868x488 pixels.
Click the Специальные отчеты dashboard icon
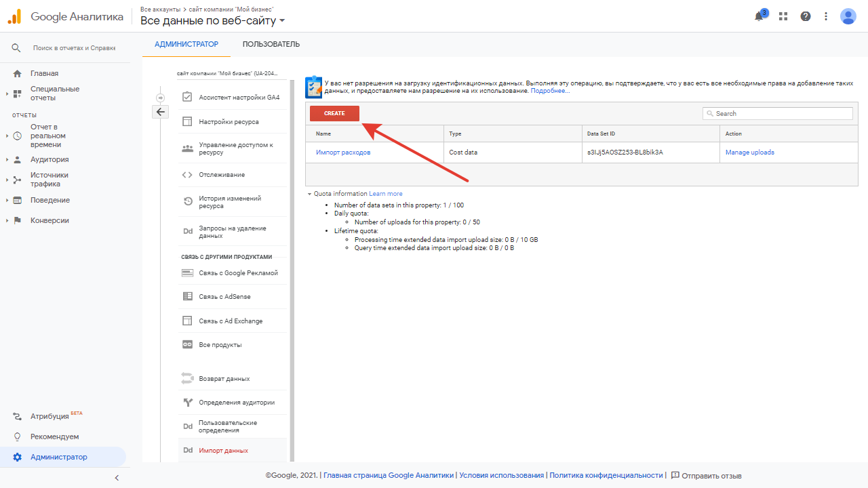tap(17, 94)
